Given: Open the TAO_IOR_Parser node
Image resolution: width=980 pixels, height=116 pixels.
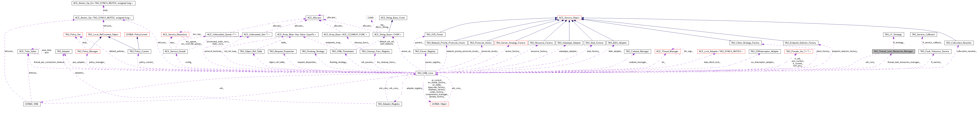Looking at the screenshot, I should (435, 34).
